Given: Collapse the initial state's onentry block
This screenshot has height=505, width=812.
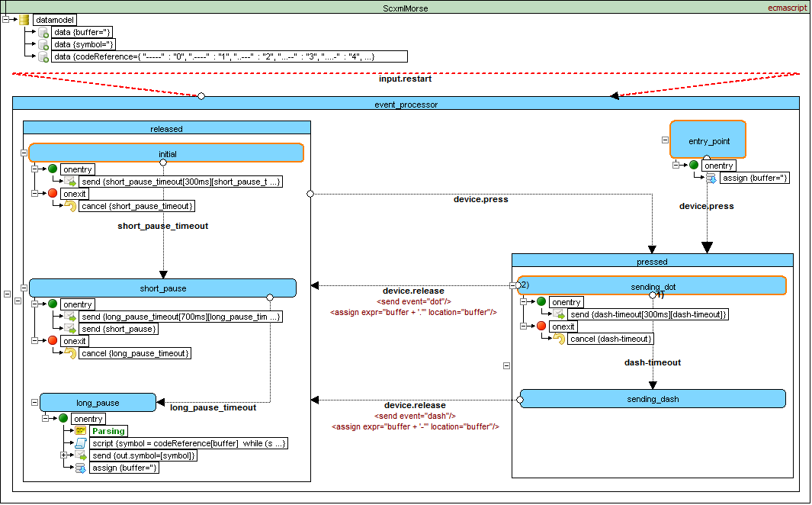Looking at the screenshot, I should point(35,169).
